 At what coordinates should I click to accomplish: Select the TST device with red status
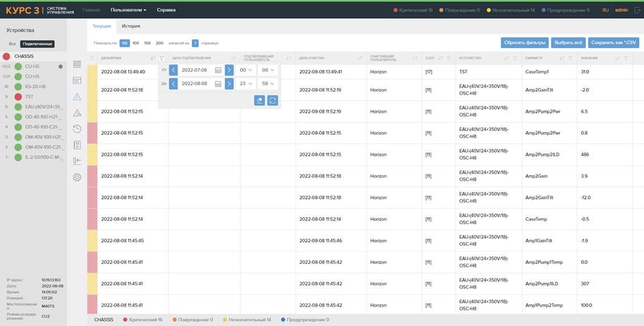point(29,97)
